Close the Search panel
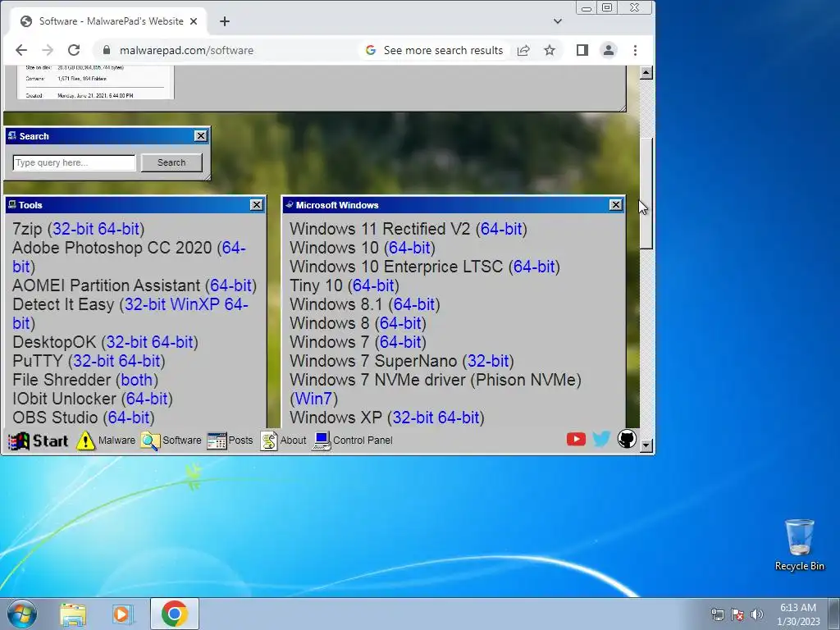Screen dimensions: 840x630 tap(200, 136)
